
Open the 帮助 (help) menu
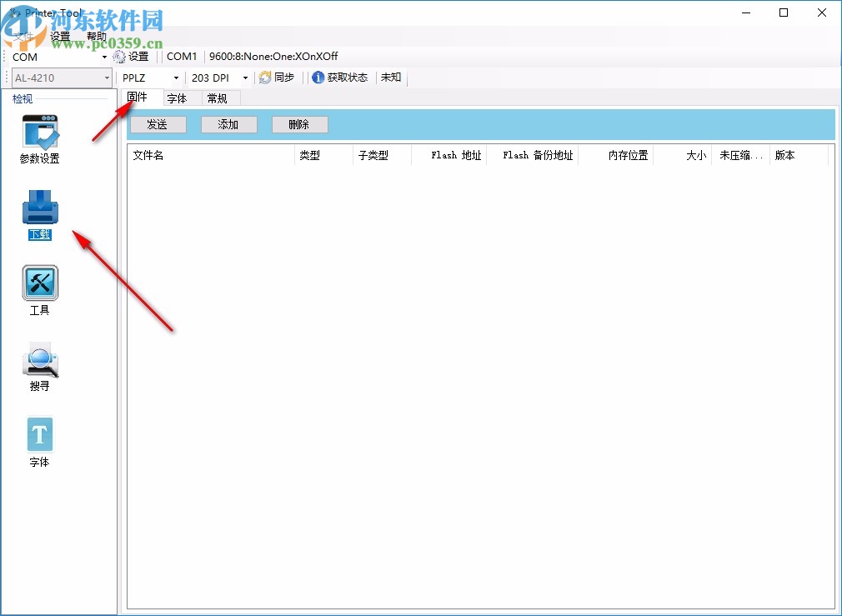(96, 35)
